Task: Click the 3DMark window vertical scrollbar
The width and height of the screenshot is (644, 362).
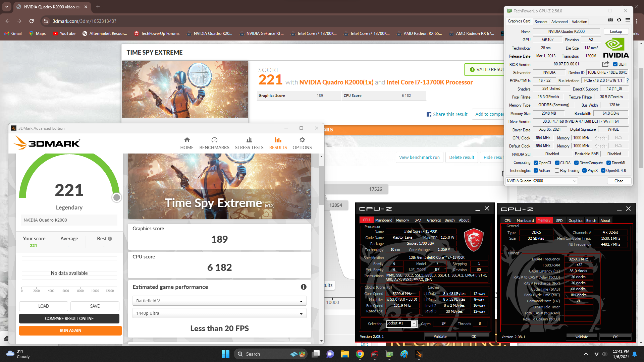Action: (321, 185)
